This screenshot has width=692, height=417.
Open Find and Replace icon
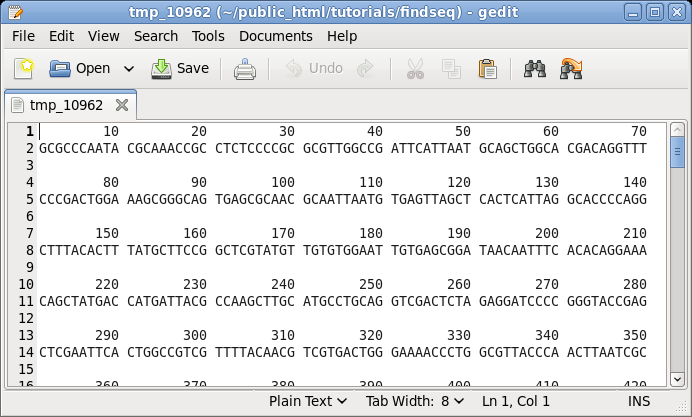pos(572,69)
